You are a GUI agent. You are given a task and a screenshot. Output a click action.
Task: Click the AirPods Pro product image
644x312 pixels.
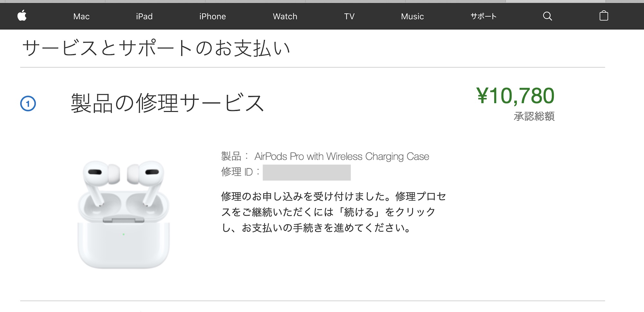124,214
